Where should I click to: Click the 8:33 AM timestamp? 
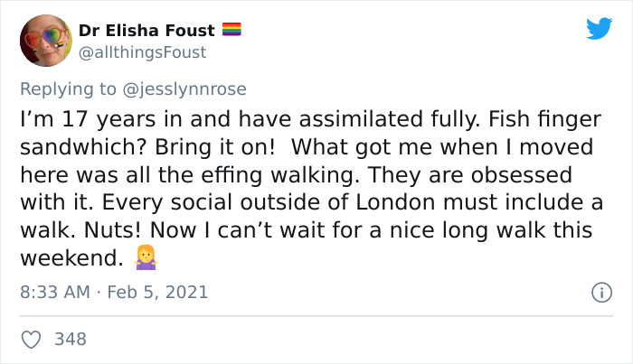[x=55, y=293]
